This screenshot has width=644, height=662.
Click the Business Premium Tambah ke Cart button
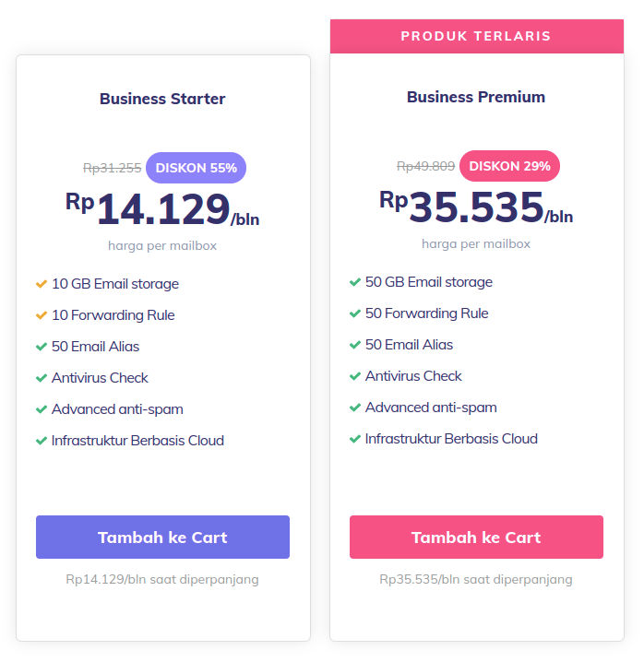tap(476, 537)
